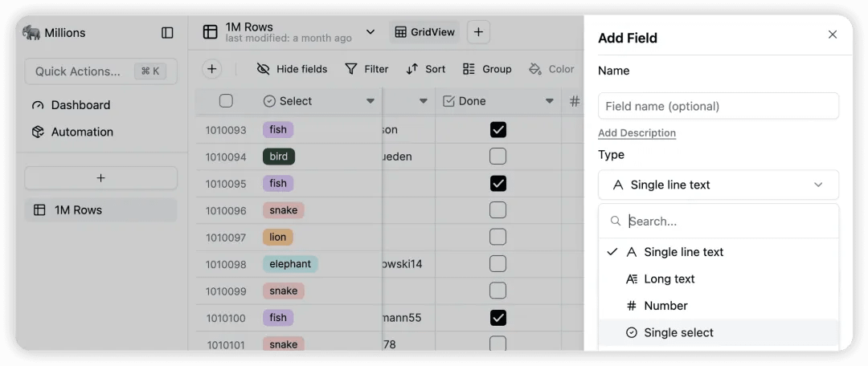Choose Single select from type list

678,332
